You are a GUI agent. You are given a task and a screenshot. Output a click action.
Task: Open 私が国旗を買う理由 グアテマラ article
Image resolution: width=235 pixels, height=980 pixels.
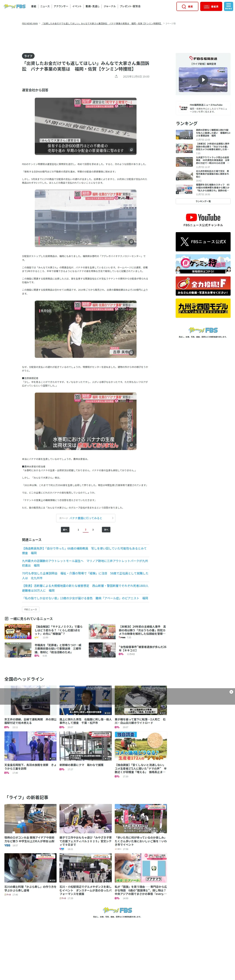click(x=141, y=876)
